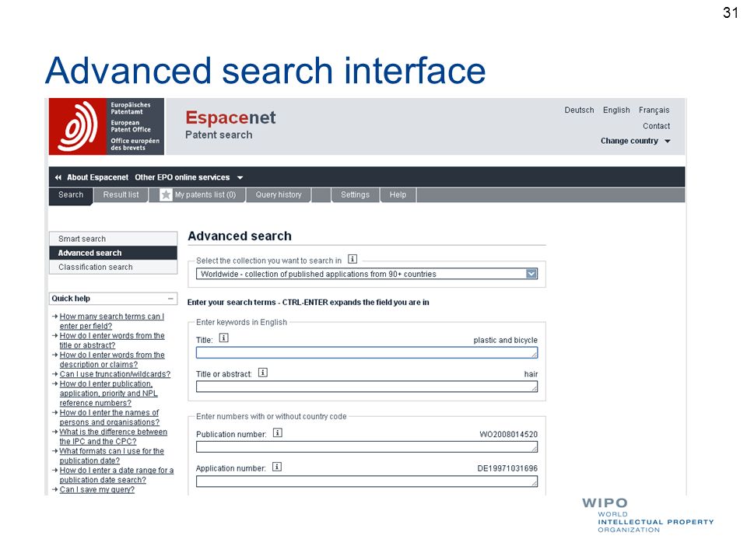Focus the Title or abstract input field

[x=366, y=387]
